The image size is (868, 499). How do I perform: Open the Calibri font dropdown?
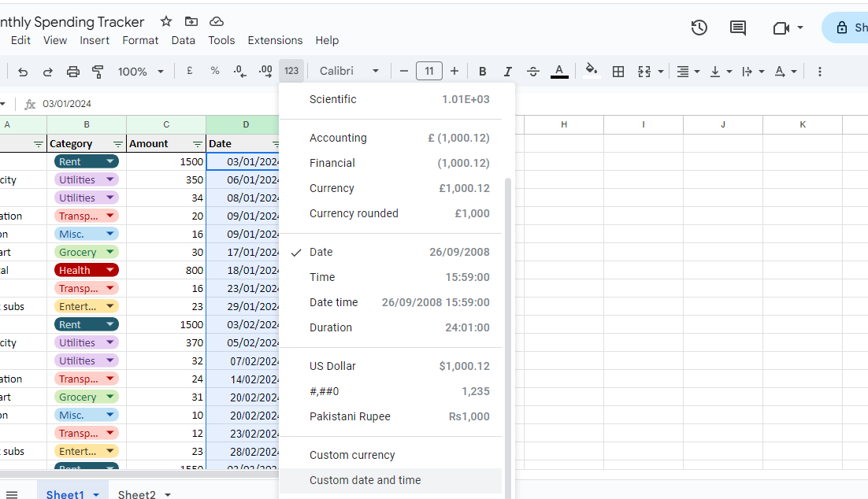pyautogui.click(x=349, y=71)
